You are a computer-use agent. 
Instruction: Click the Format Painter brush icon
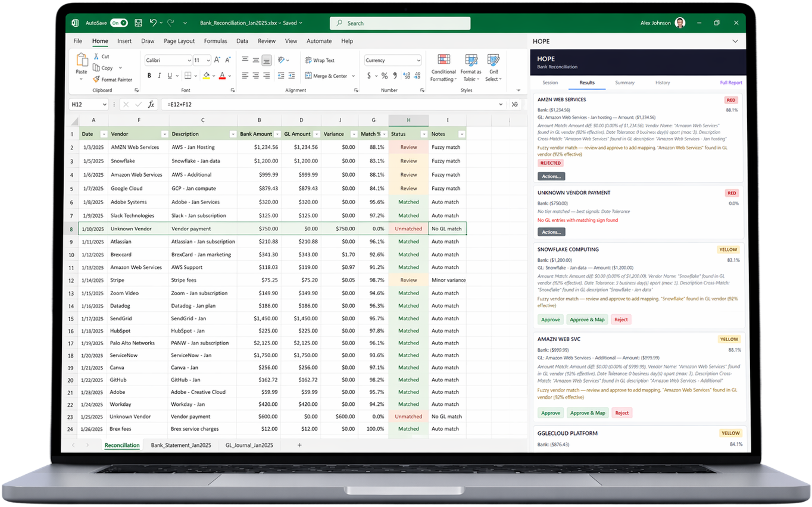[96, 79]
